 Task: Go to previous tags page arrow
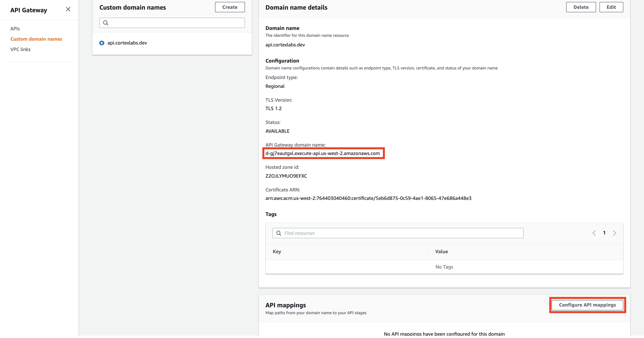[594, 233]
